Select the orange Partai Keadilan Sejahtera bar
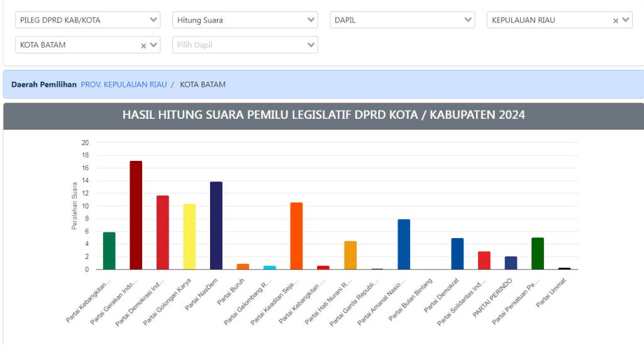The height and width of the screenshot is (345, 644). coord(296,236)
